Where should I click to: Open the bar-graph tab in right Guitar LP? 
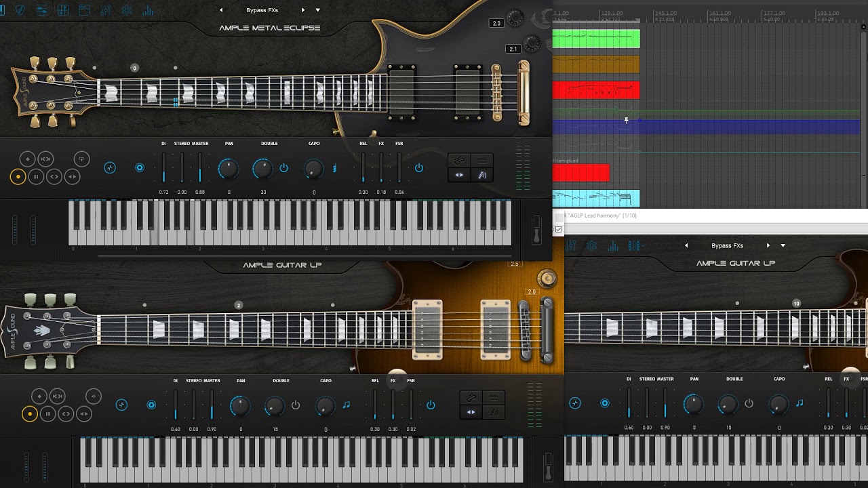613,245
